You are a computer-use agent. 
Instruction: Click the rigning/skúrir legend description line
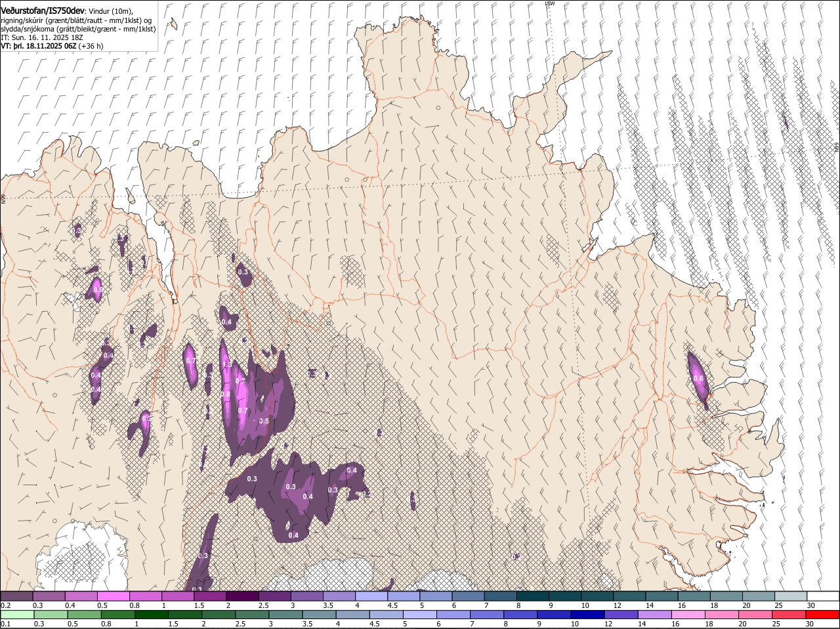click(x=75, y=20)
